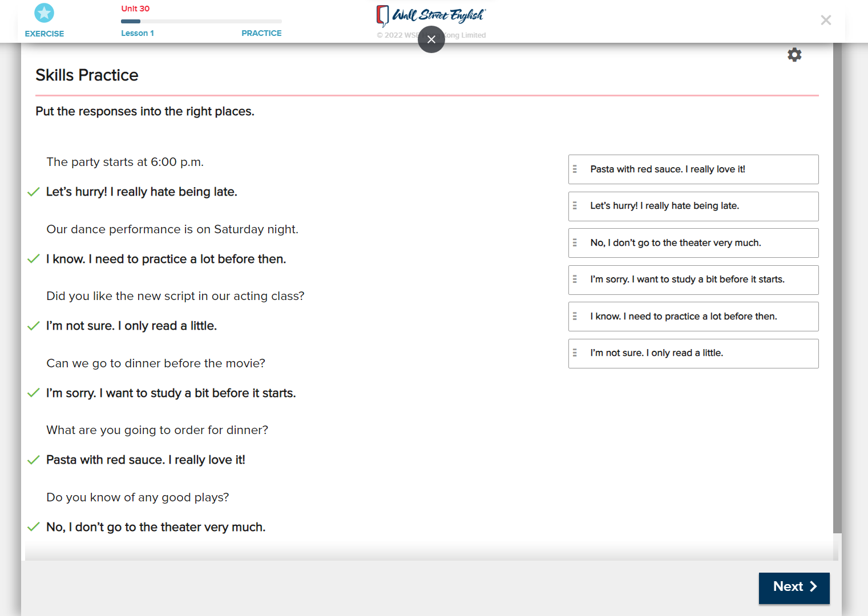
Task: Click the prompt 'Can we go to dinner before the movie?'
Action: point(156,363)
